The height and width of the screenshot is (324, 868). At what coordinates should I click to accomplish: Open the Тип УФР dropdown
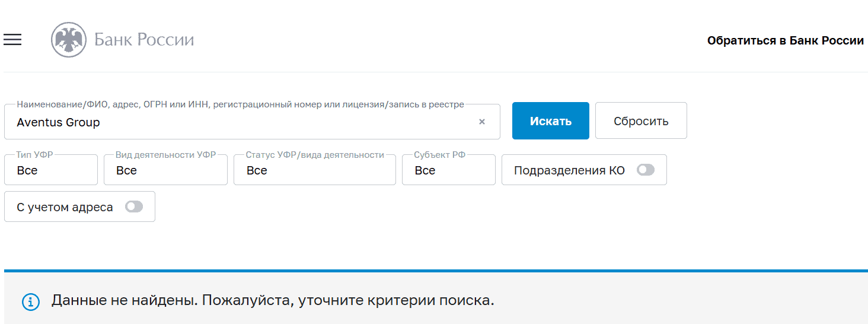coord(51,170)
